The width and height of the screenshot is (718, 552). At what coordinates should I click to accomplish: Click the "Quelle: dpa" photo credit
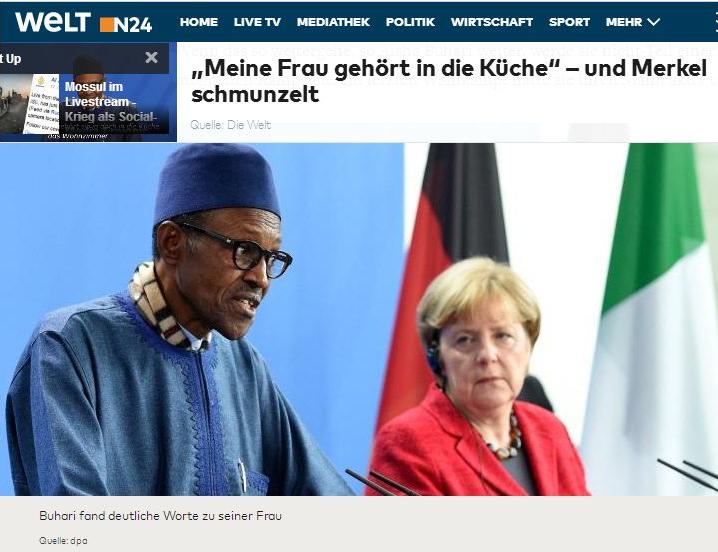(63, 541)
